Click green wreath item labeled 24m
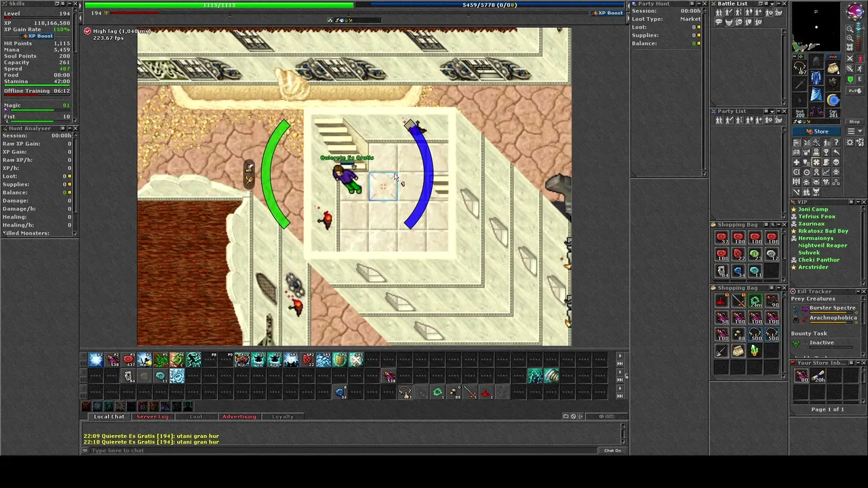The height and width of the screenshot is (488, 868). [x=755, y=300]
